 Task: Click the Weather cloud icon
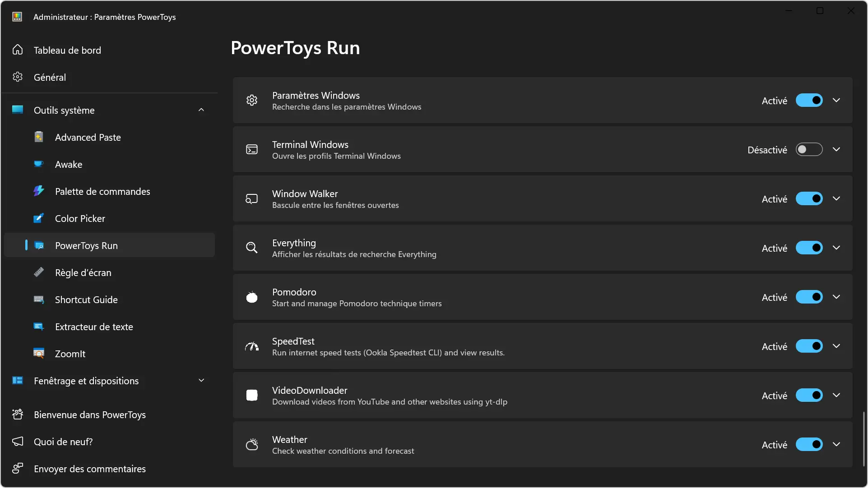coord(252,444)
